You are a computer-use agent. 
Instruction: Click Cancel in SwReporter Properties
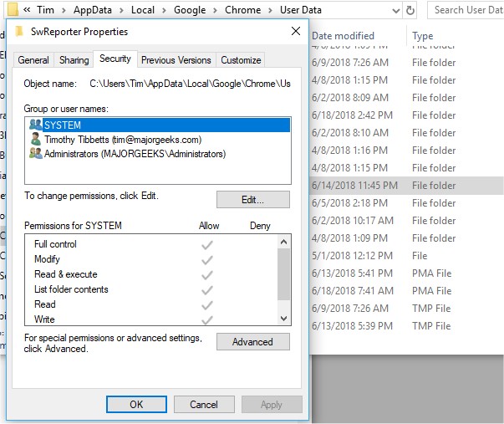(204, 405)
